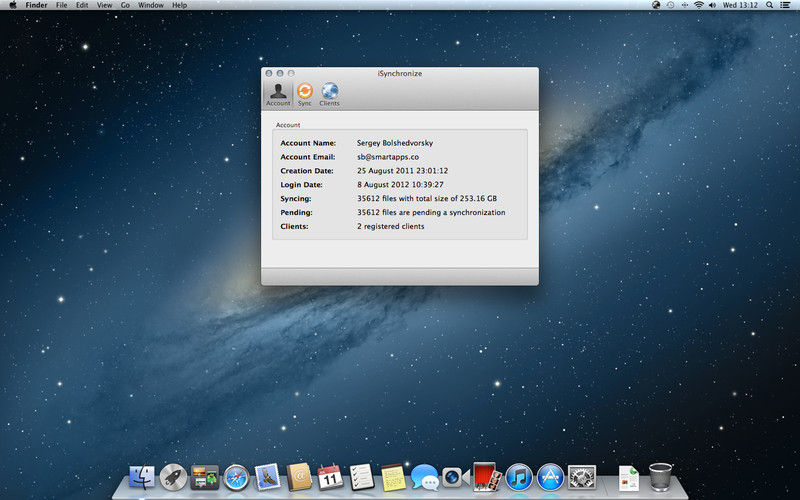Open Messages speech bubble icon
The image size is (800, 500).
click(x=424, y=478)
